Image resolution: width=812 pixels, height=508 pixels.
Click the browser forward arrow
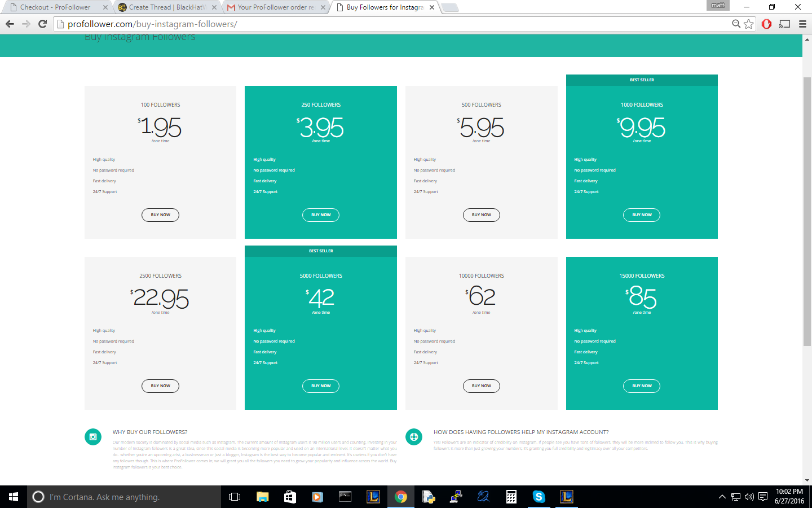26,24
